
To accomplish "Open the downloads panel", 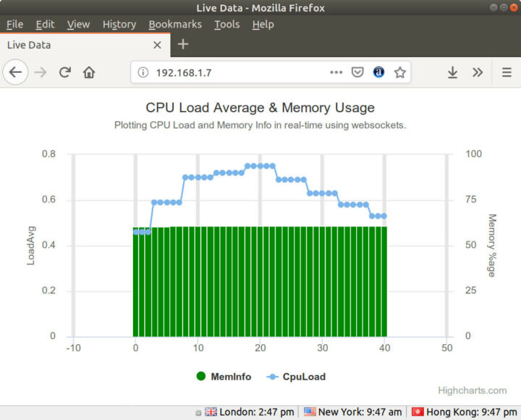I will tap(452, 72).
